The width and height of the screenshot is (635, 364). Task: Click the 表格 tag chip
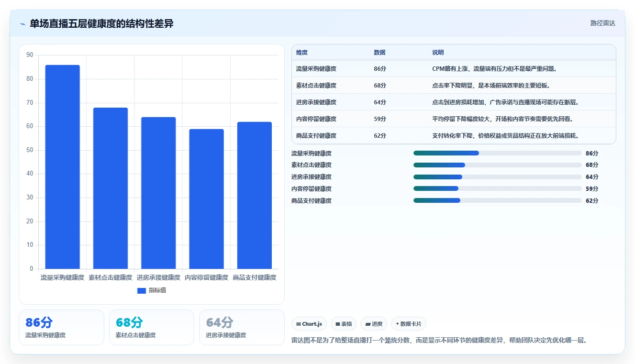[x=344, y=324]
